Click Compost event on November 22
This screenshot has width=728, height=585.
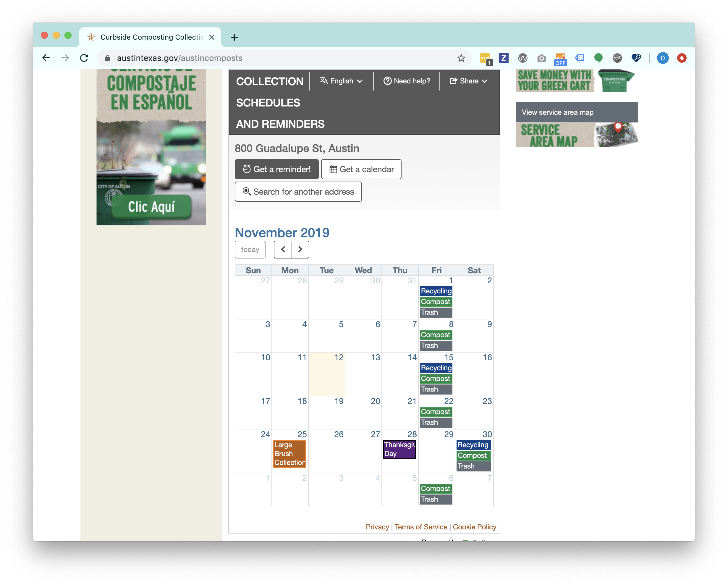click(x=436, y=412)
